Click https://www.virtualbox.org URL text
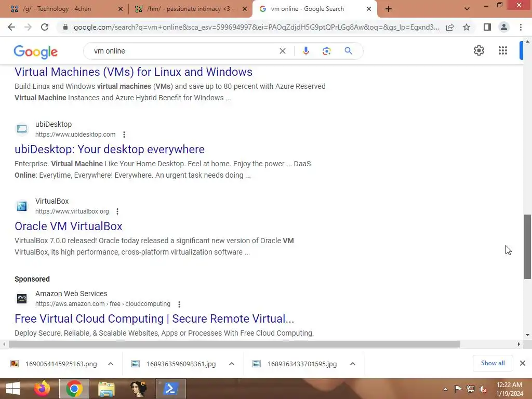This screenshot has height=399, width=532. (x=72, y=211)
